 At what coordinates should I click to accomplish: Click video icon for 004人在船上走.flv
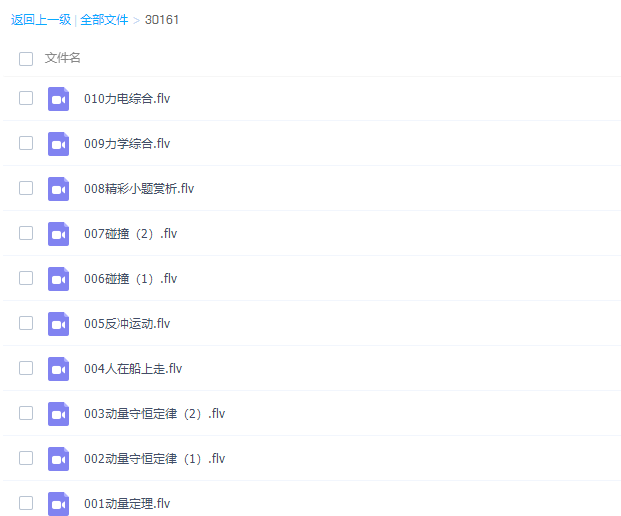pos(58,369)
